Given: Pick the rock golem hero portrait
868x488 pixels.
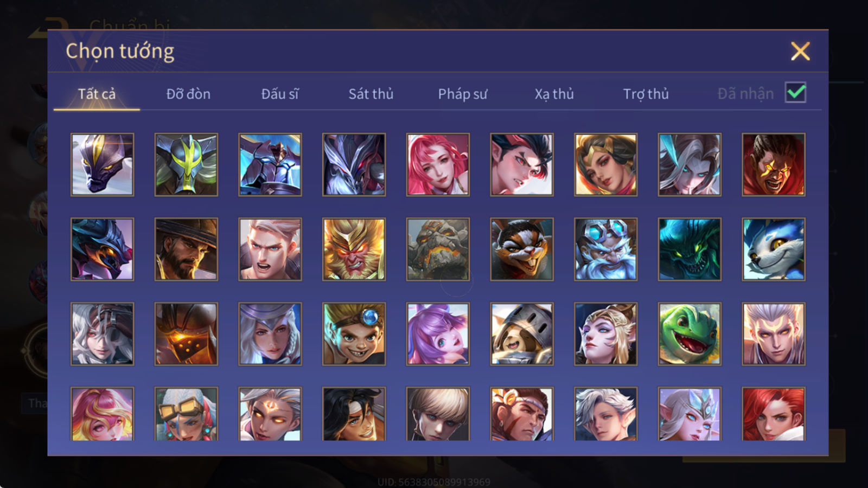Looking at the screenshot, I should pos(438,249).
